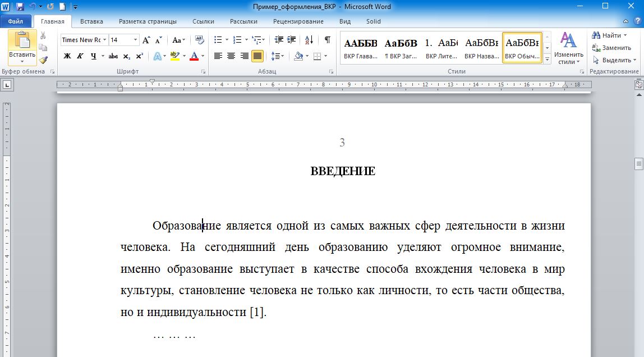Click the Font Color red A button
This screenshot has width=644, height=357.
194,56
